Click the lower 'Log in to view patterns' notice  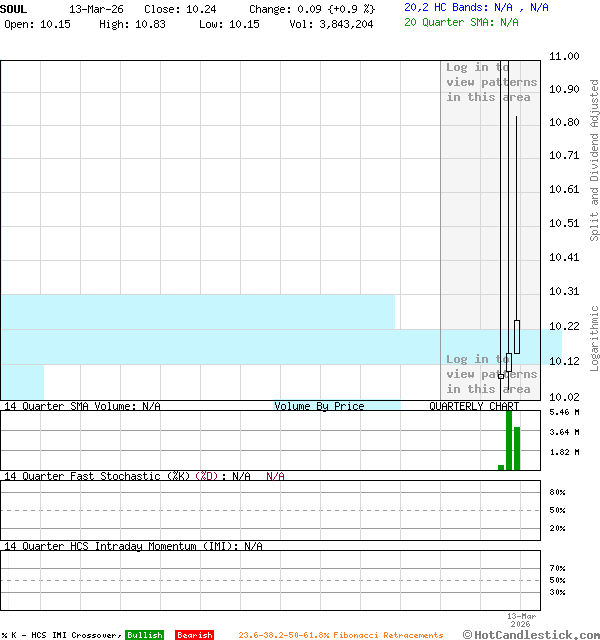(x=491, y=374)
